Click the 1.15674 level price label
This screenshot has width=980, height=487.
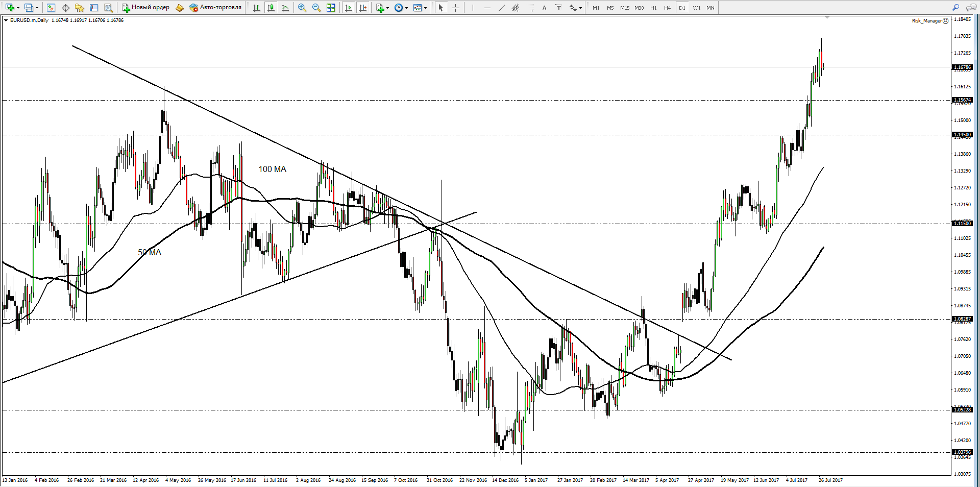(x=963, y=100)
